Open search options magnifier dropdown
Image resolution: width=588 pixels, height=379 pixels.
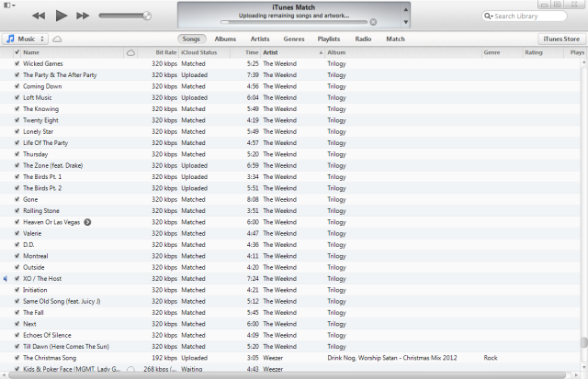(488, 17)
